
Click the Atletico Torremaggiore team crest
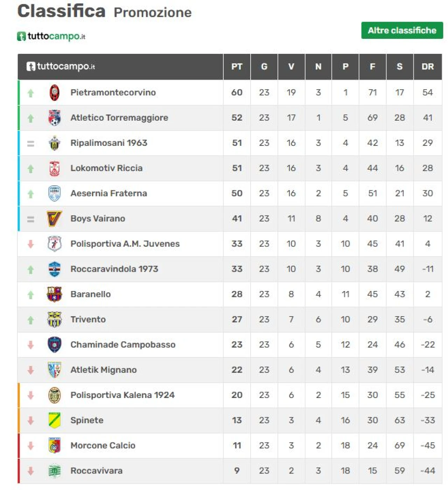54,118
